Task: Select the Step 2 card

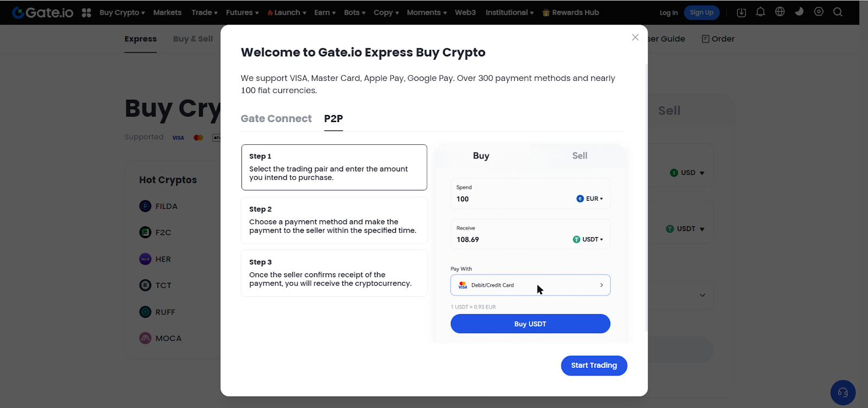Action: (x=334, y=220)
